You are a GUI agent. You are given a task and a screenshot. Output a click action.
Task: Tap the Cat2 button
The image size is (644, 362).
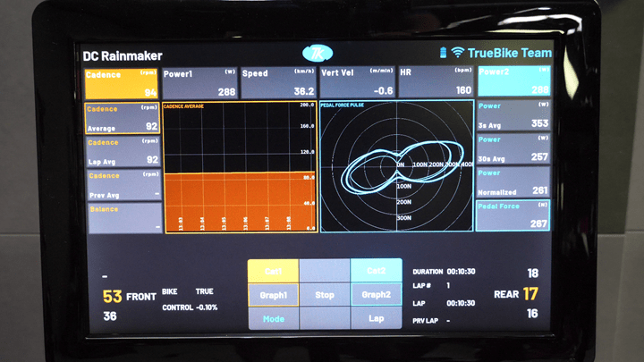point(377,271)
